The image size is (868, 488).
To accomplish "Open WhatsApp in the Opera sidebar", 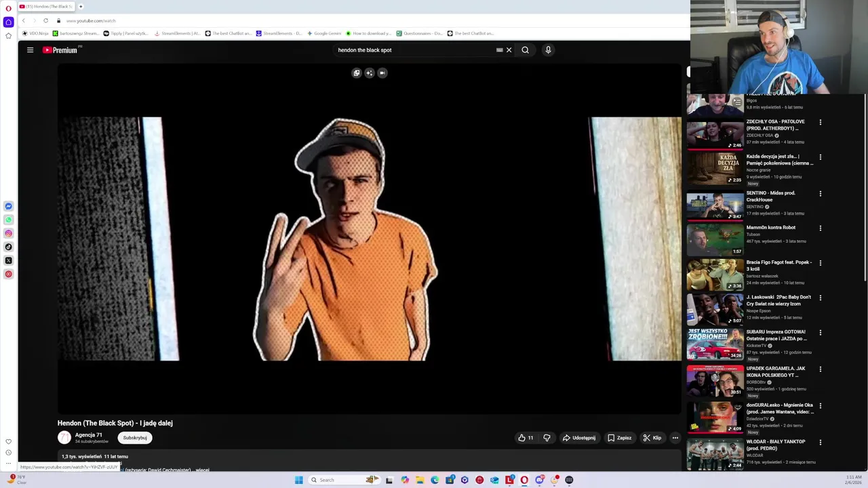I will 8,220.
